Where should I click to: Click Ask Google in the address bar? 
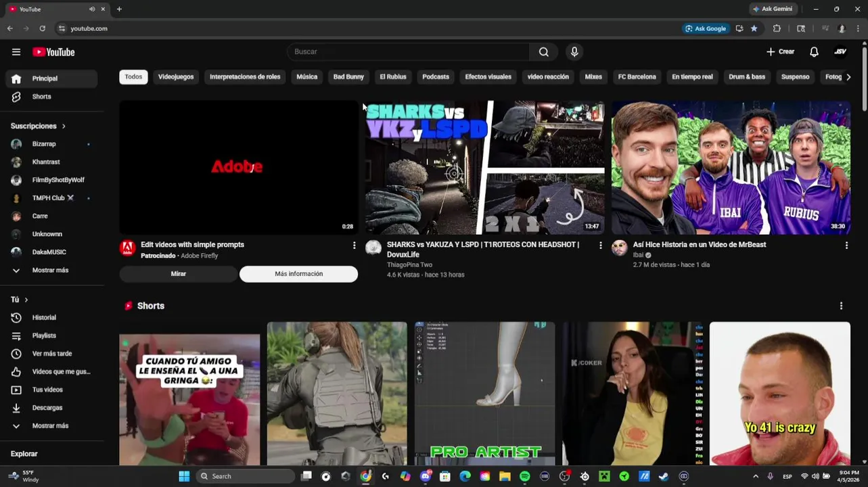click(x=706, y=28)
